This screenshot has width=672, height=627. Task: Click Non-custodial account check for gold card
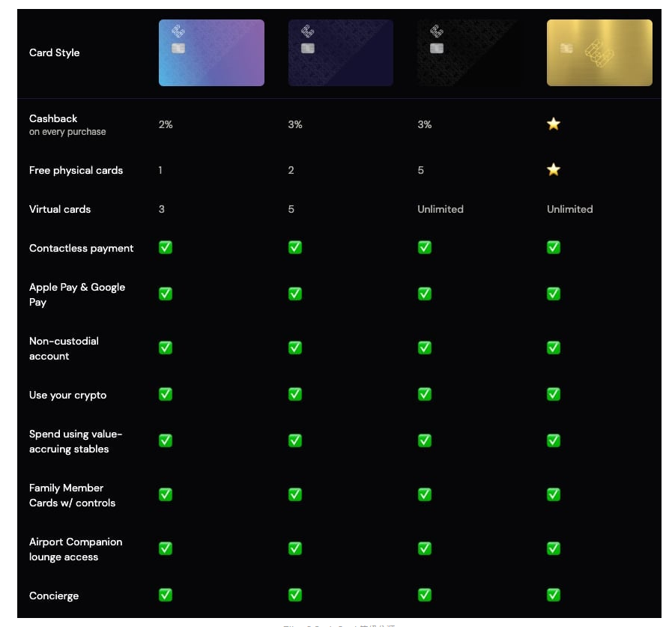pyautogui.click(x=554, y=348)
